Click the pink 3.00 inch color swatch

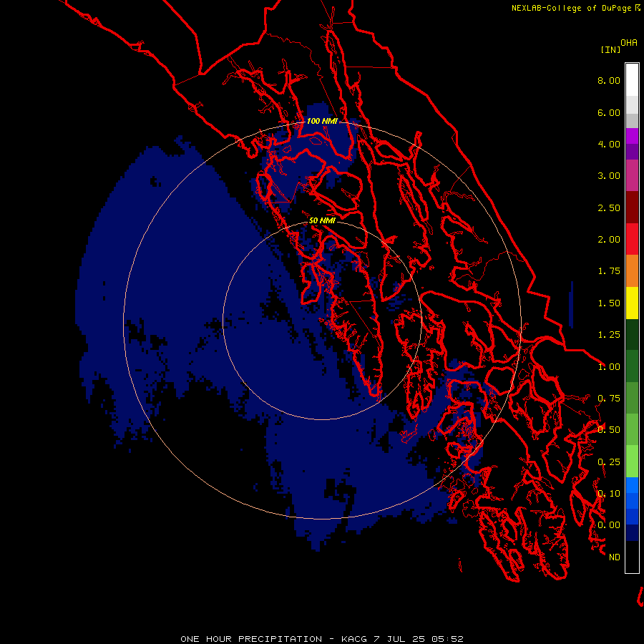[632, 176]
